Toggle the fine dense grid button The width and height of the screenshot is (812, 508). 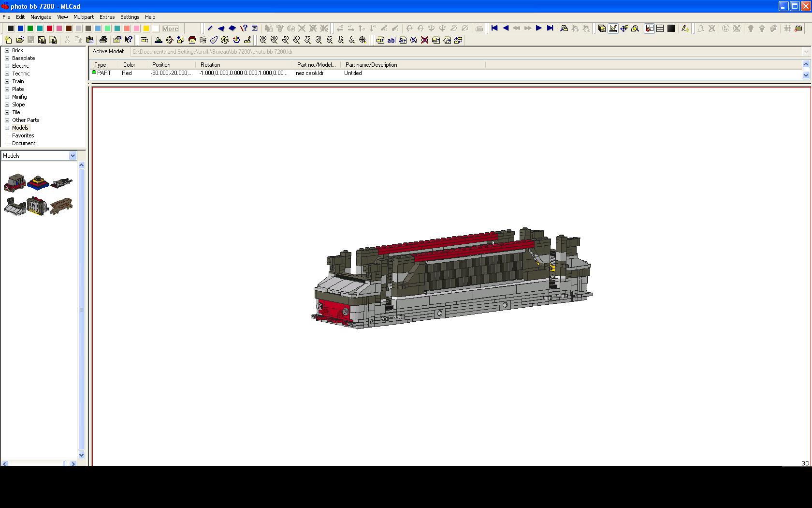pyautogui.click(x=671, y=29)
